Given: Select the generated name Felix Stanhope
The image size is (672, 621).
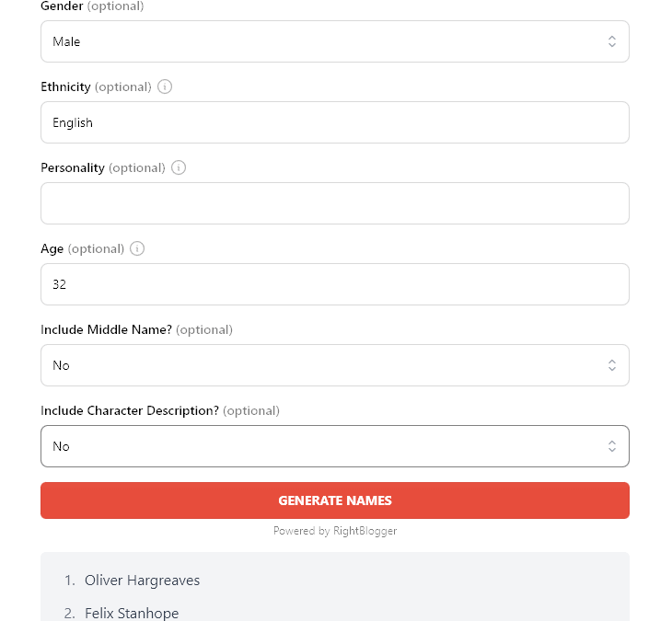Looking at the screenshot, I should tap(132, 613).
